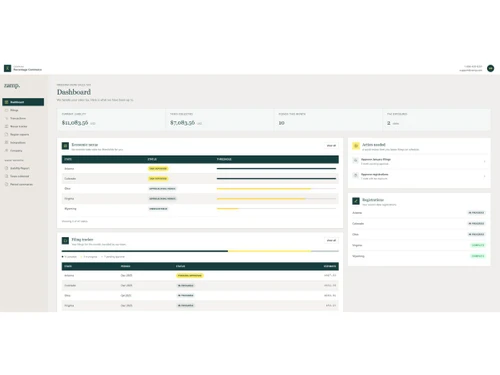500x375 pixels.
Task: Click the Dashboard sidebar icon
Action: tap(6, 102)
